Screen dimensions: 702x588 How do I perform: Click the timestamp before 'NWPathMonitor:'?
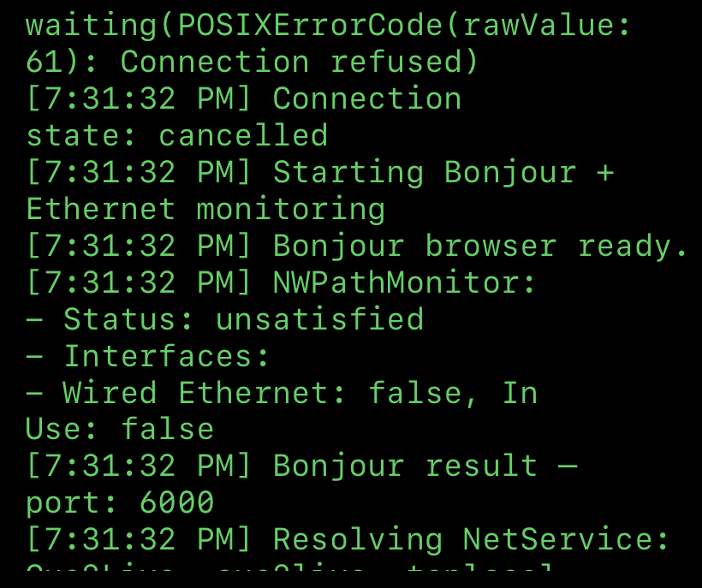click(139, 282)
